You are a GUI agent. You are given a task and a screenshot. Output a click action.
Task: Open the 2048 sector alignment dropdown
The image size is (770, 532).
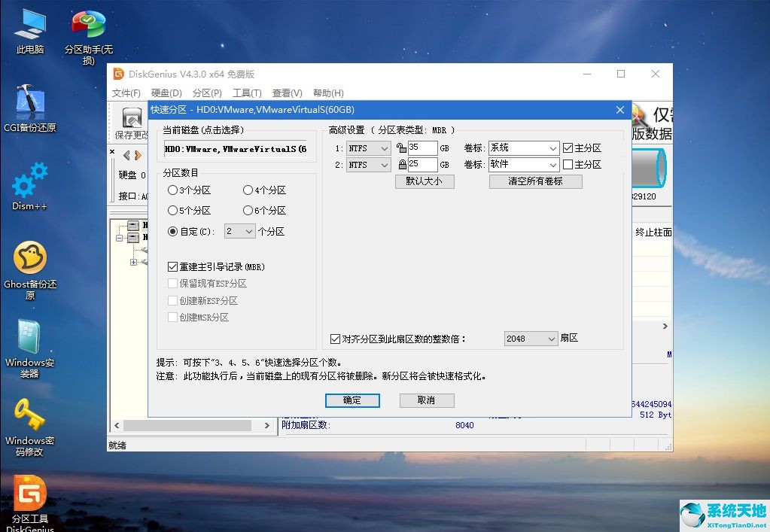[x=531, y=339]
